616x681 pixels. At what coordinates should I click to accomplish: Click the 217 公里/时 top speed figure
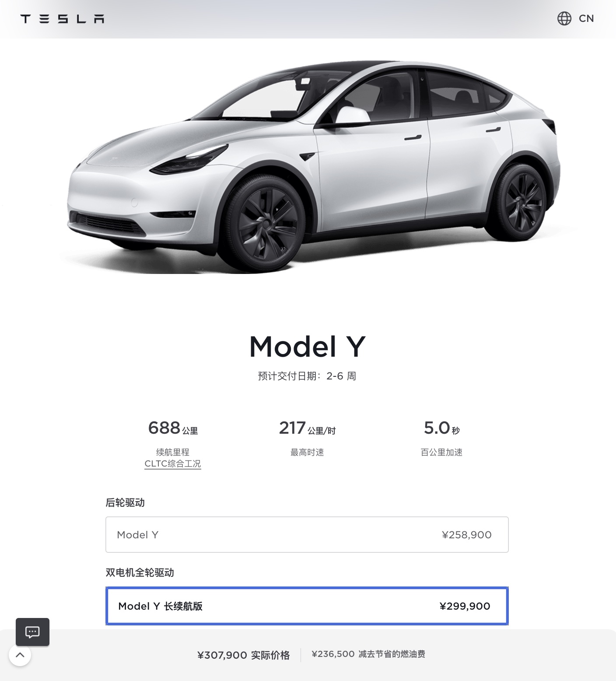[307, 428]
